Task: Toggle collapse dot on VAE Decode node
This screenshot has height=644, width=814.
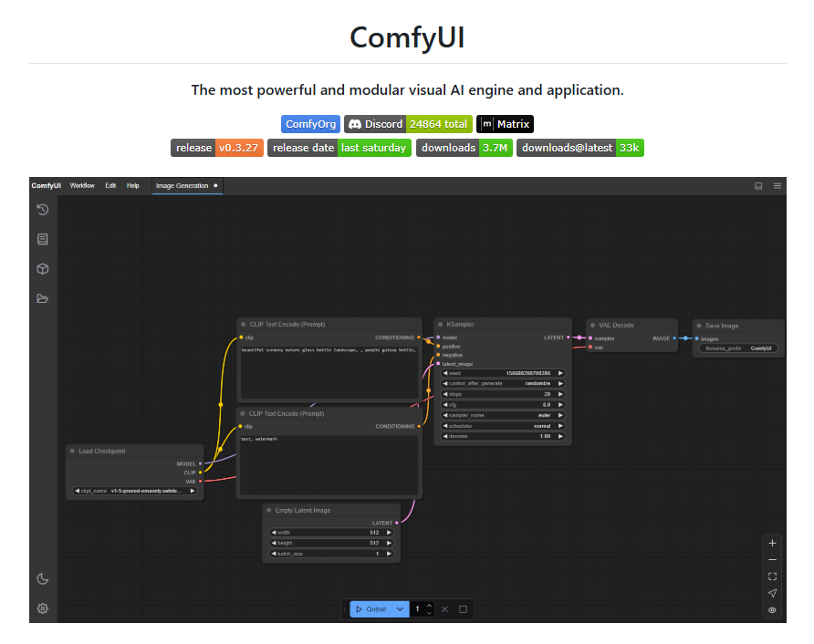Action: coord(592,326)
